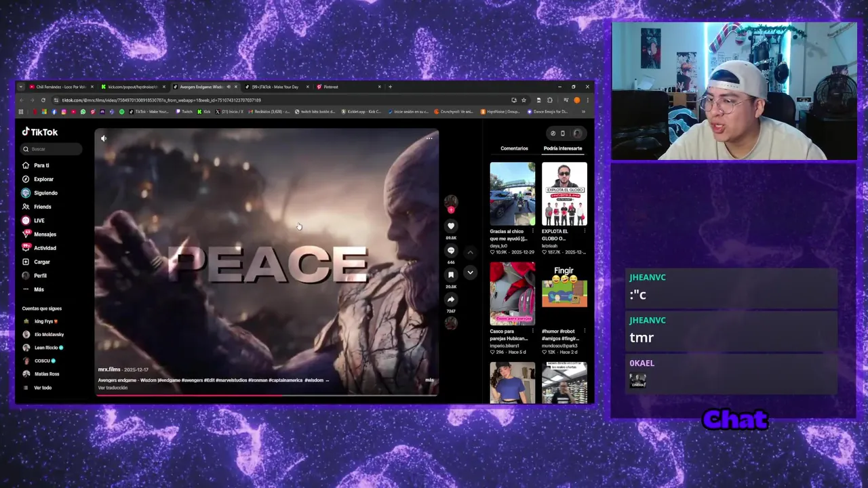Click the circle icon in top-right pill
This screenshot has width=868, height=488.
coord(553,134)
